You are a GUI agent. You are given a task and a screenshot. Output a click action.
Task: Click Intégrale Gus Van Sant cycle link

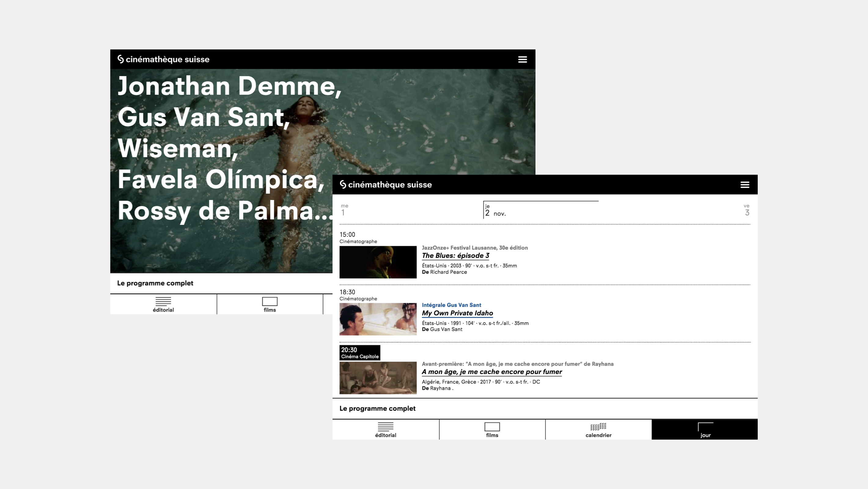point(451,305)
